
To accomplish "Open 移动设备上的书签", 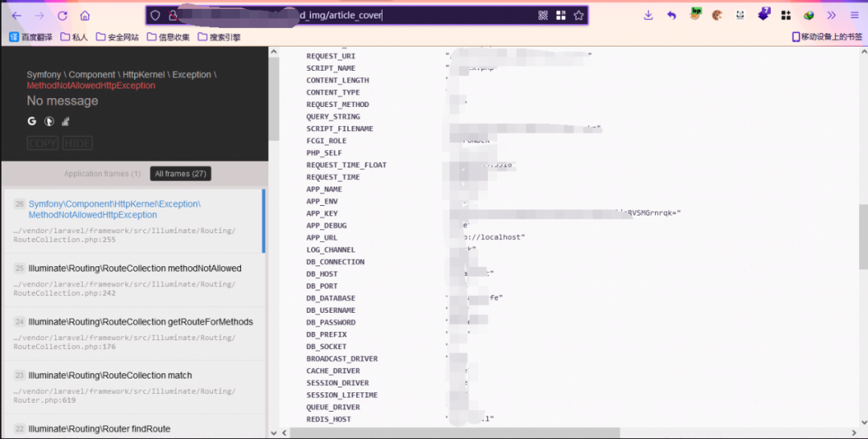I will [x=827, y=37].
